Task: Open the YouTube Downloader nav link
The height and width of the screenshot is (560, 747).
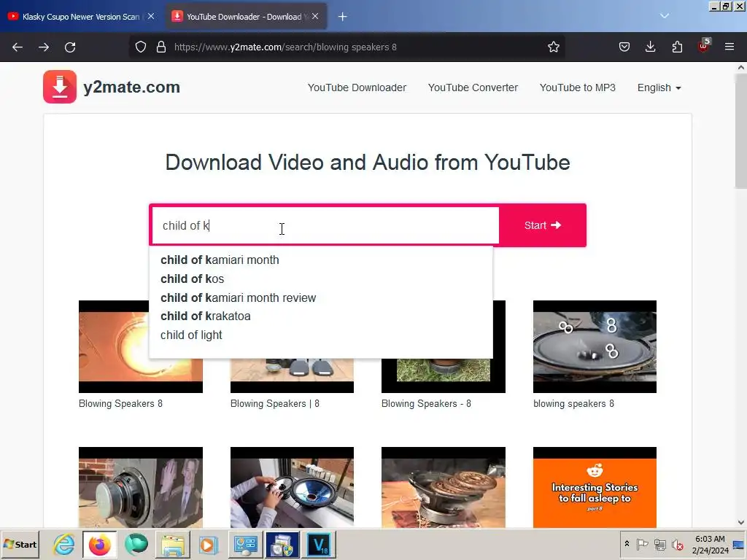Action: [x=357, y=87]
